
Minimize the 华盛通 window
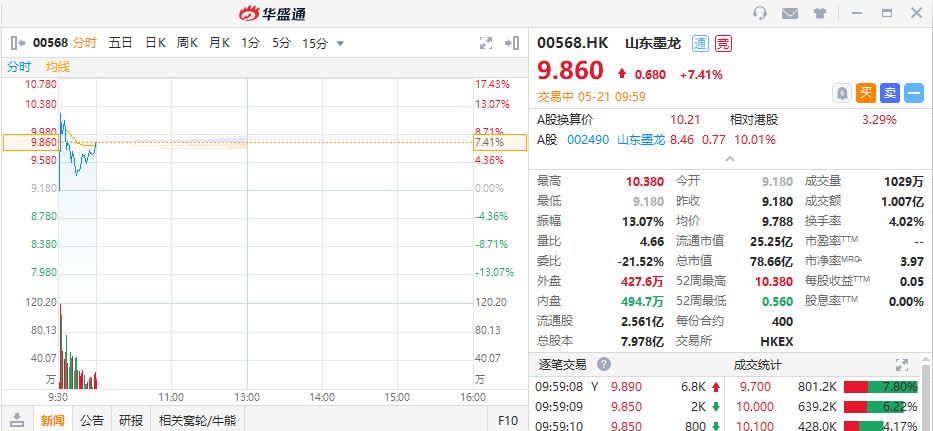(x=857, y=13)
